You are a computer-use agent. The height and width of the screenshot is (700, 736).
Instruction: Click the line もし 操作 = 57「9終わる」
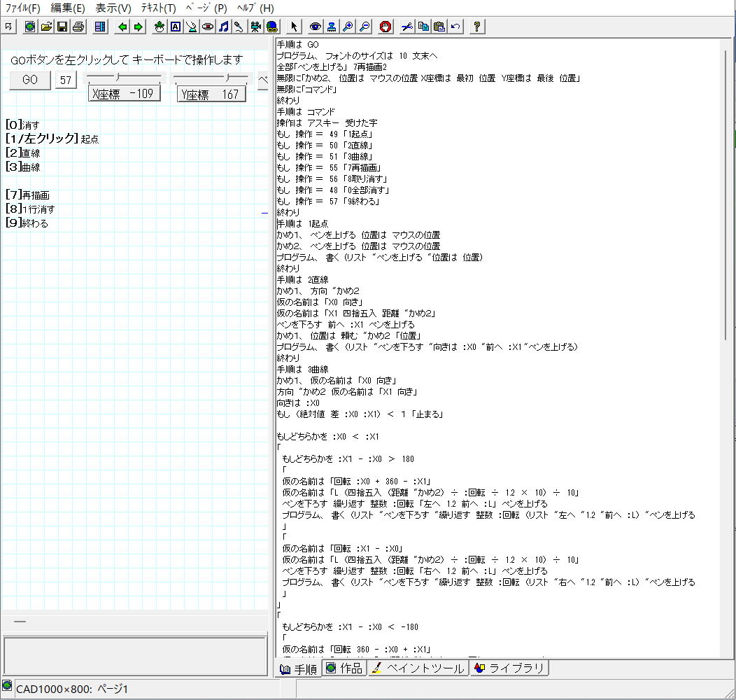coord(328,201)
